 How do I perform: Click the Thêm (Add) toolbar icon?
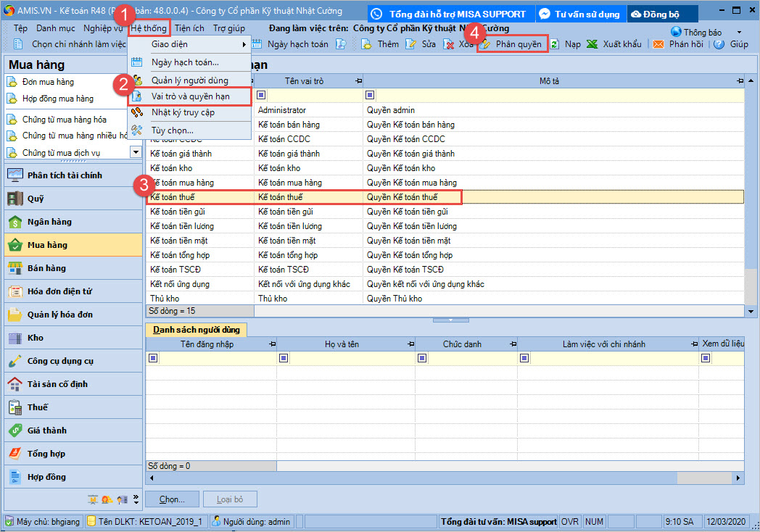pos(367,44)
